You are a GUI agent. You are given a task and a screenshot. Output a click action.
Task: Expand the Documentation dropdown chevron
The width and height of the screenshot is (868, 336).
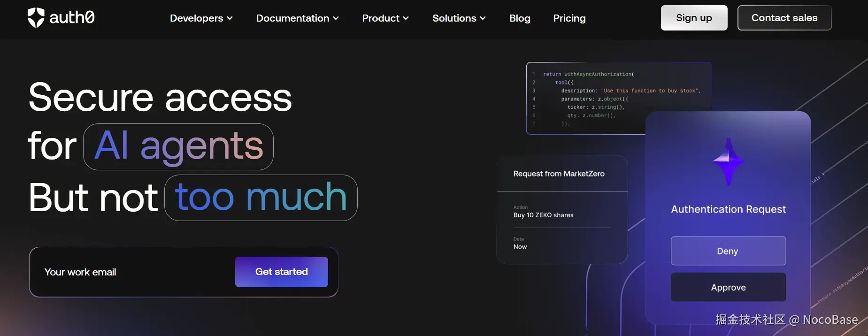point(336,18)
